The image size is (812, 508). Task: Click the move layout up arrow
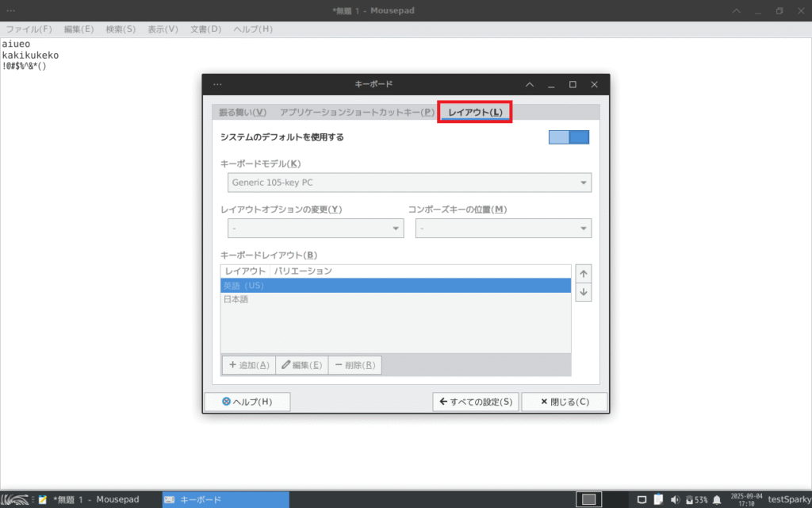pos(584,274)
